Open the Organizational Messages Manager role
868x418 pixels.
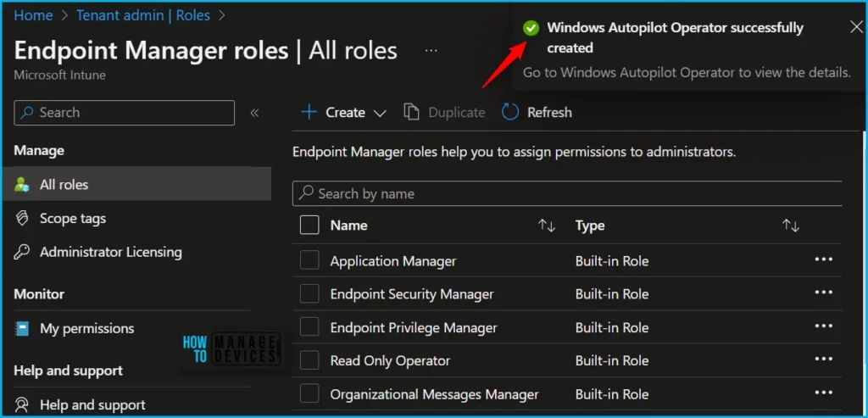coord(435,394)
